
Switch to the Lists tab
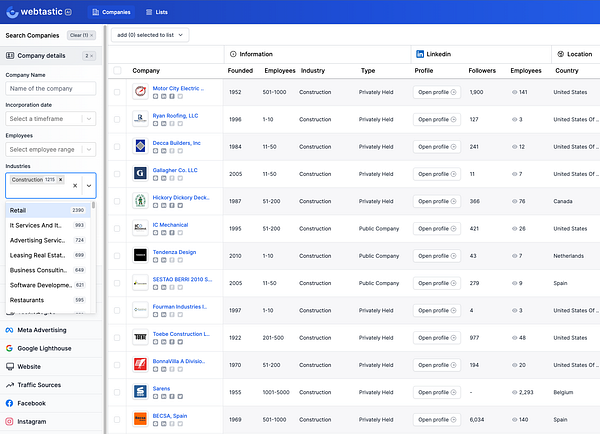[x=157, y=12]
